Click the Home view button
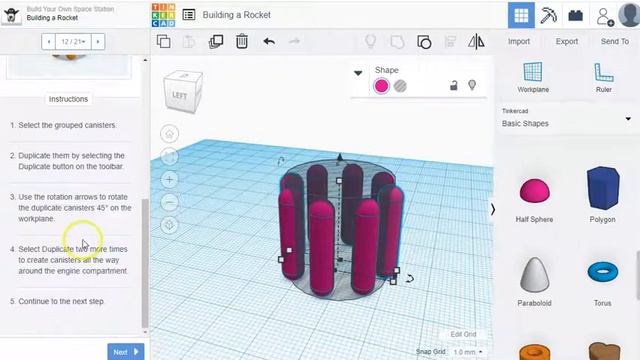The image size is (640, 360). (169, 133)
